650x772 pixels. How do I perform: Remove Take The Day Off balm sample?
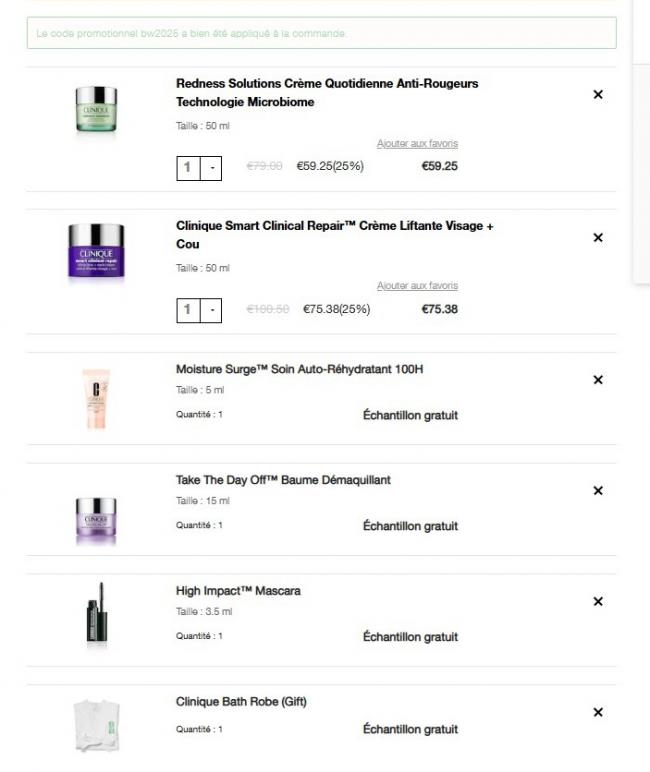click(x=598, y=491)
